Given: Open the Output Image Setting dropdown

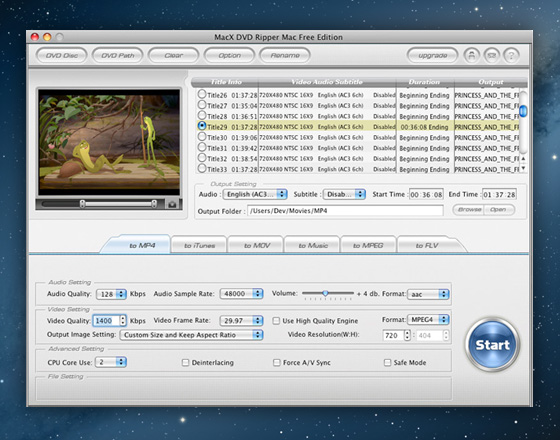Looking at the screenshot, I should [191, 335].
